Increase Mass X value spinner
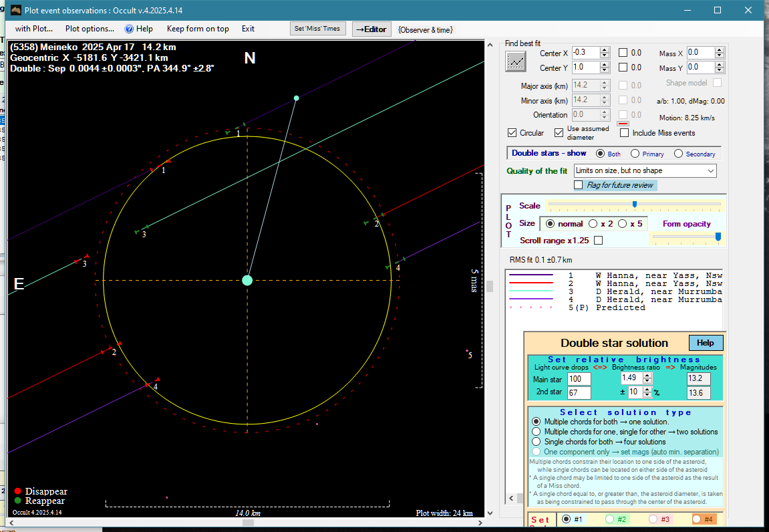769x532 pixels. (720, 50)
